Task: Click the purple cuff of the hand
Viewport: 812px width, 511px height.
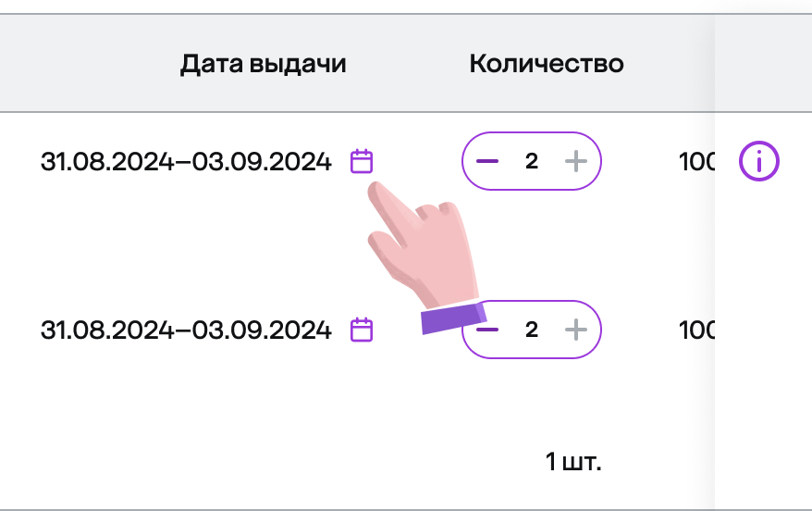Action: [x=454, y=318]
